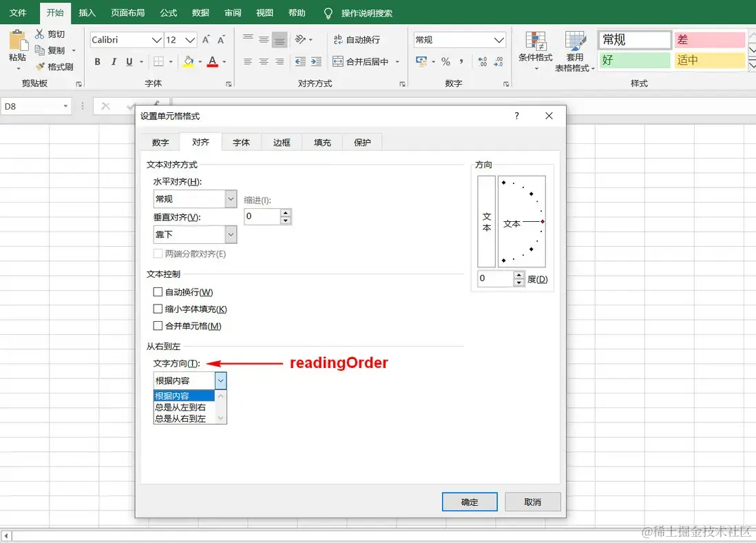The image size is (756, 543).
Task: Click the Bottom Align icon
Action: tap(280, 39)
